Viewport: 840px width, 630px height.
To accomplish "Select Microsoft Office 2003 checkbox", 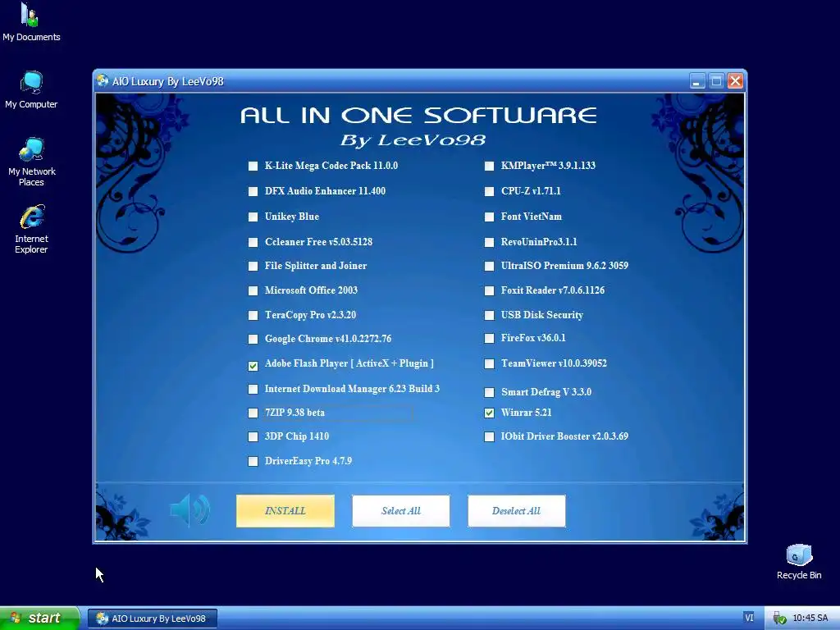I will click(253, 291).
